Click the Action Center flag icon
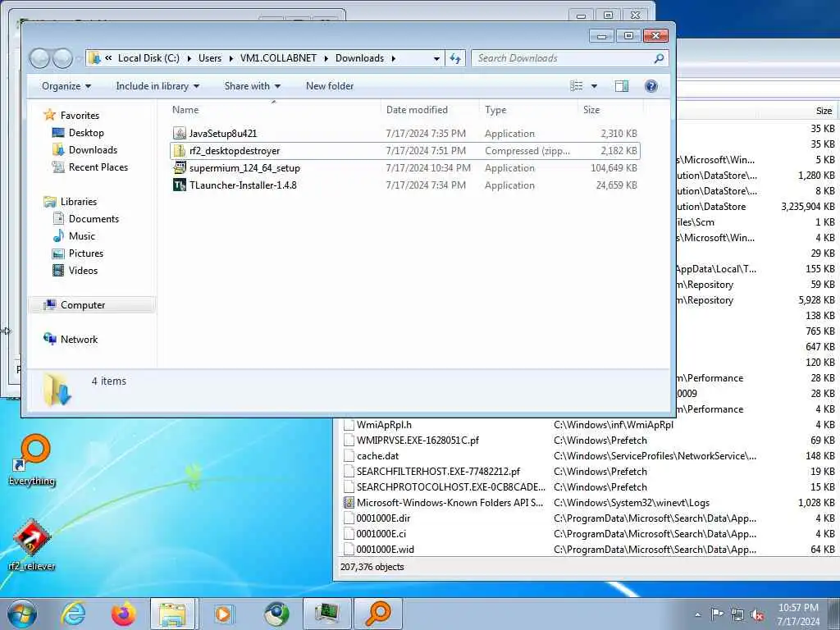Viewport: 840px width, 630px height. [717, 614]
